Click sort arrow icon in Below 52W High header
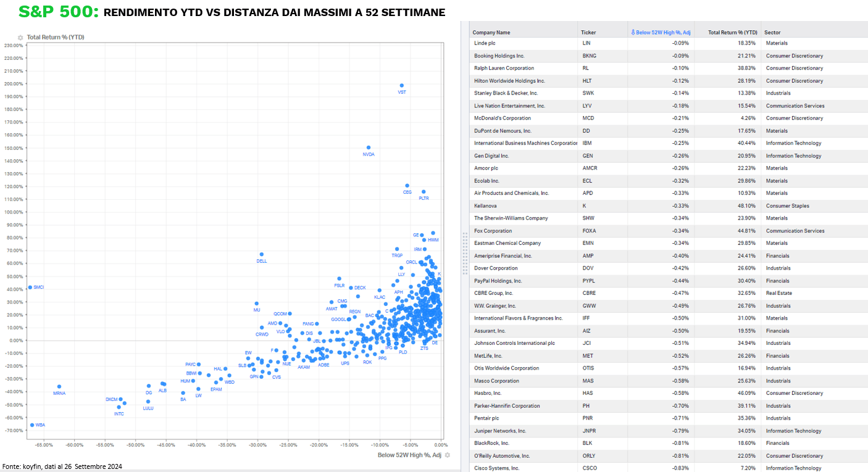Screen dimensions: 868x472 click(x=632, y=32)
